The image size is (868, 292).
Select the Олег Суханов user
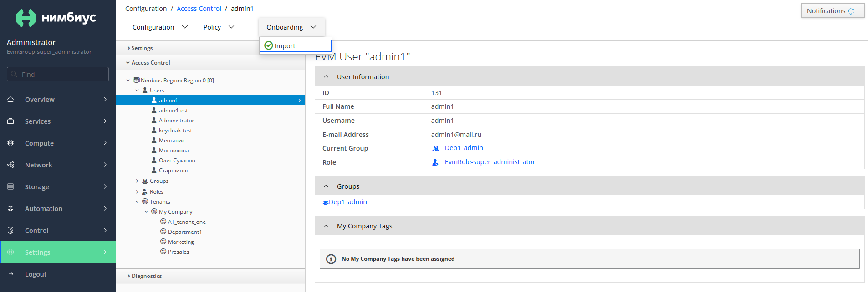click(x=177, y=161)
